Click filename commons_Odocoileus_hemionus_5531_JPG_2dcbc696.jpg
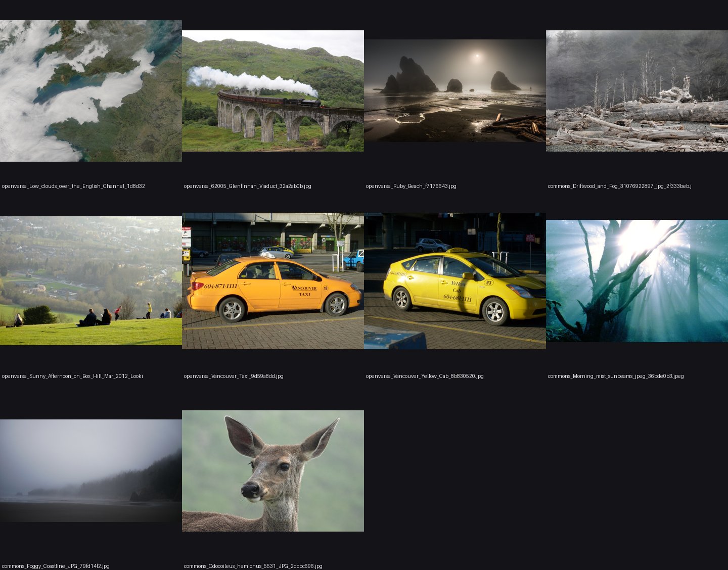 253,566
